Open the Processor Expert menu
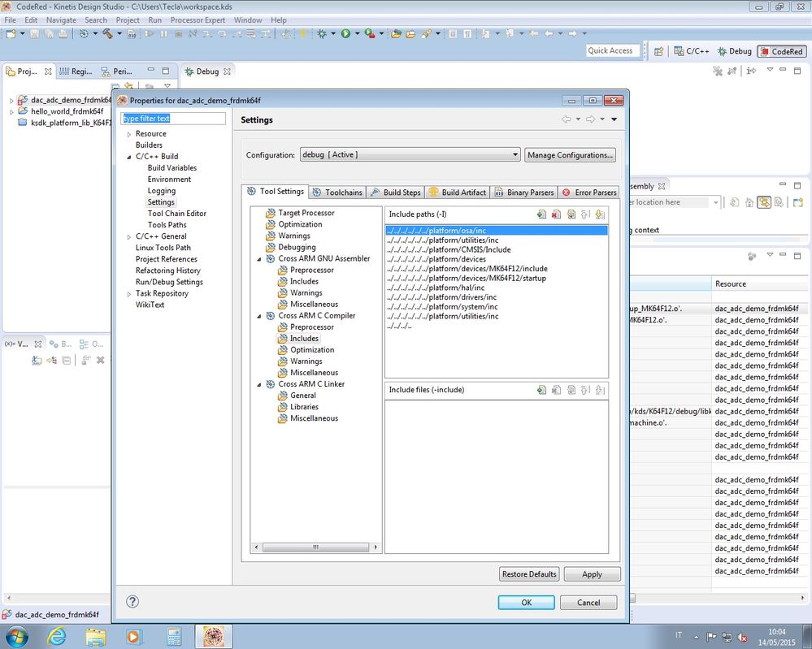Image resolution: width=812 pixels, height=649 pixels. (x=198, y=20)
